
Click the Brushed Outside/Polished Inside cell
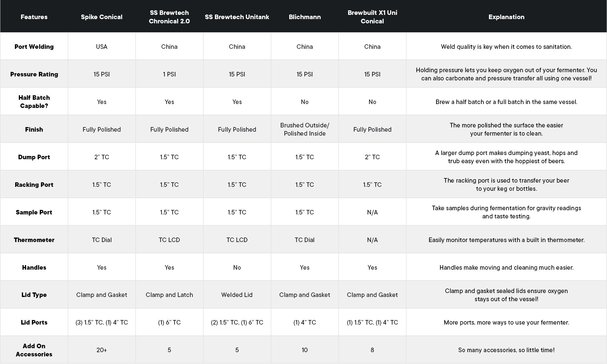305,130
